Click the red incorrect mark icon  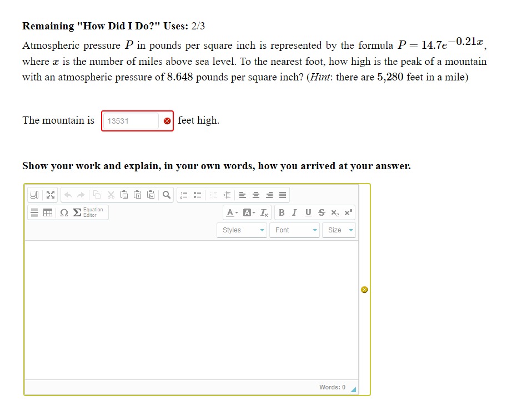pyautogui.click(x=167, y=121)
